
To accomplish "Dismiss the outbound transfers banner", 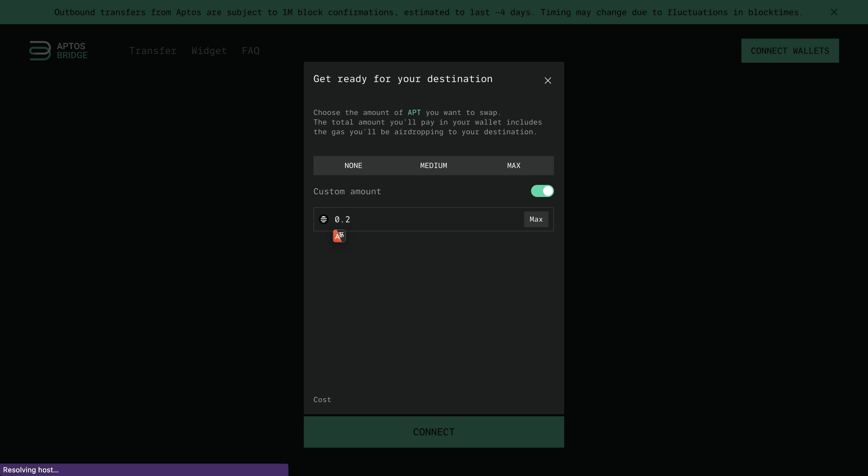I will coord(834,12).
